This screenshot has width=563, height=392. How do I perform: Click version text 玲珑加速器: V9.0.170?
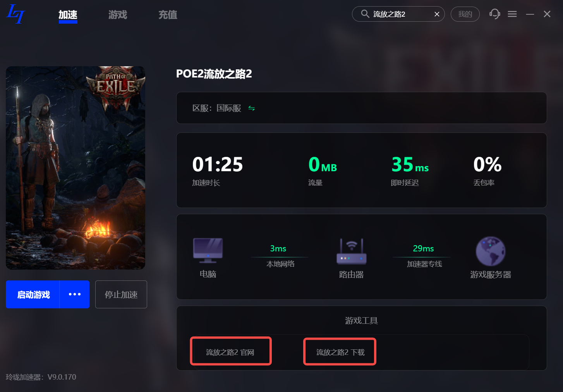point(41,377)
